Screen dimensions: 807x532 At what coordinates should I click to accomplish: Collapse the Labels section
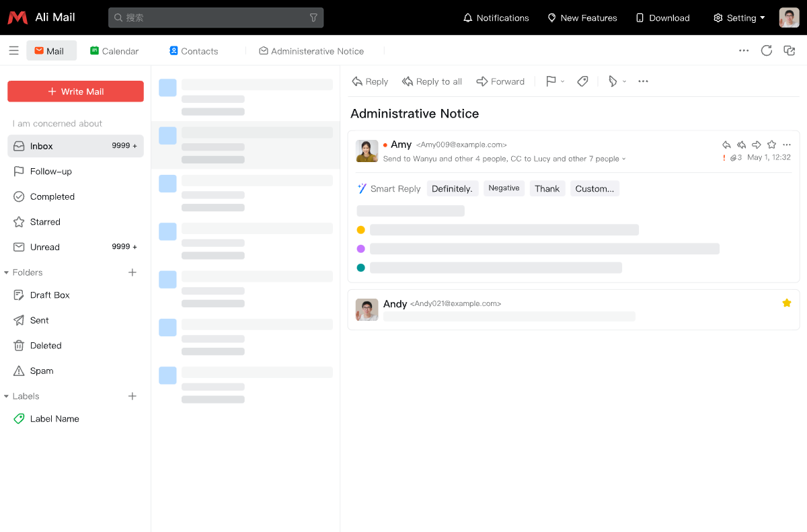7,396
